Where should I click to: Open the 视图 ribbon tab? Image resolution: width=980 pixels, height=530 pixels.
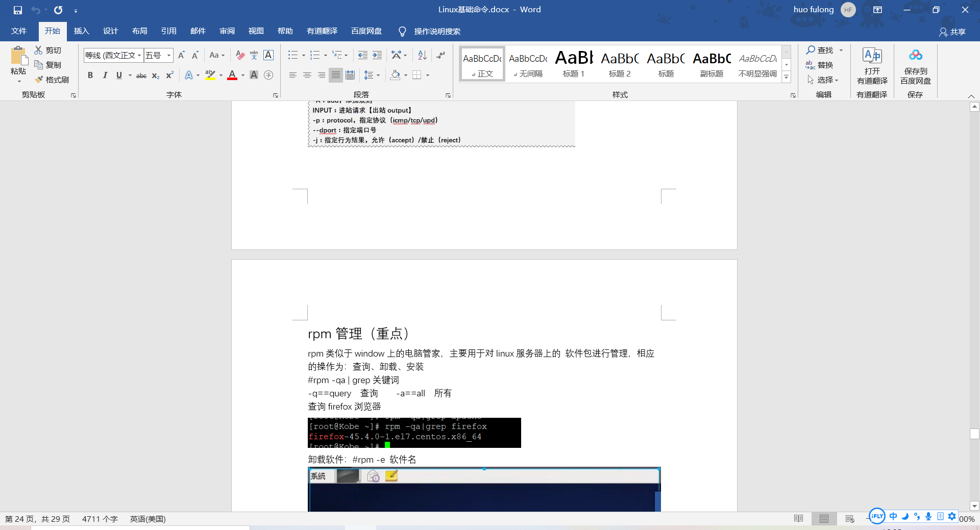click(256, 31)
